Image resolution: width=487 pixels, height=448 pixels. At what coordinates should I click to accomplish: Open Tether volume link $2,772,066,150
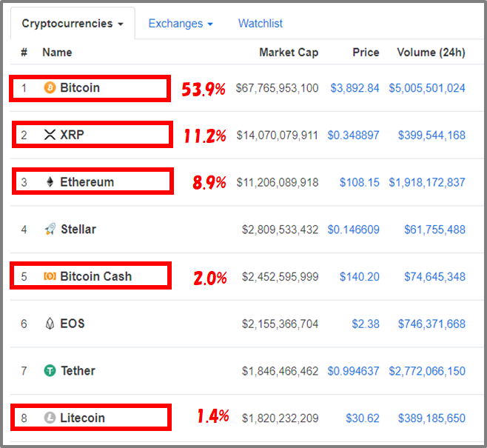point(427,371)
